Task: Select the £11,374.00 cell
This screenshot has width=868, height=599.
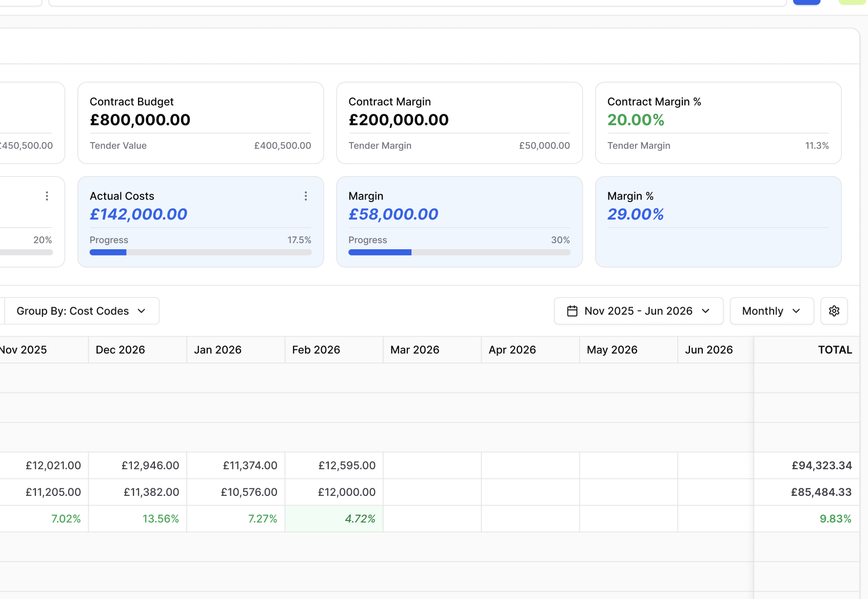Action: [x=236, y=466]
